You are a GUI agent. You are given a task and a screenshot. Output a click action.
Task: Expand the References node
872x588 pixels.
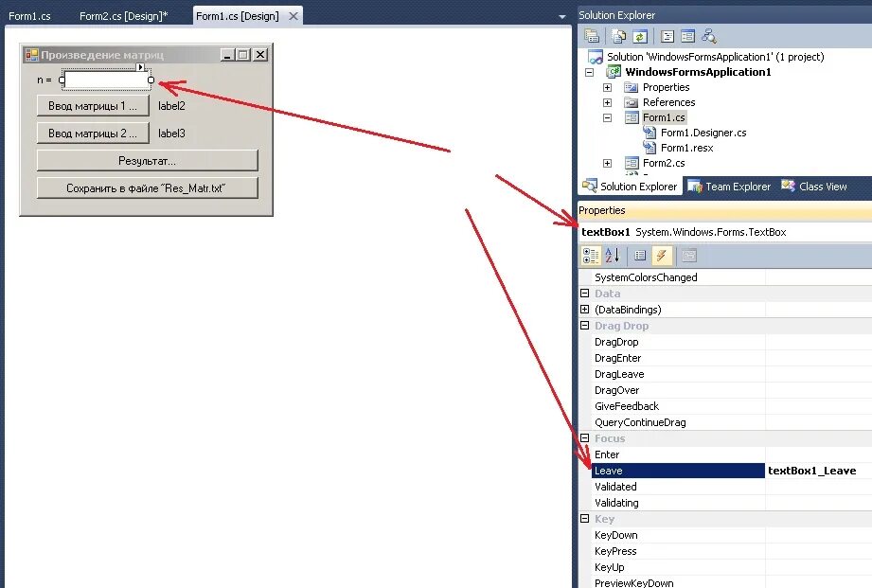(607, 102)
